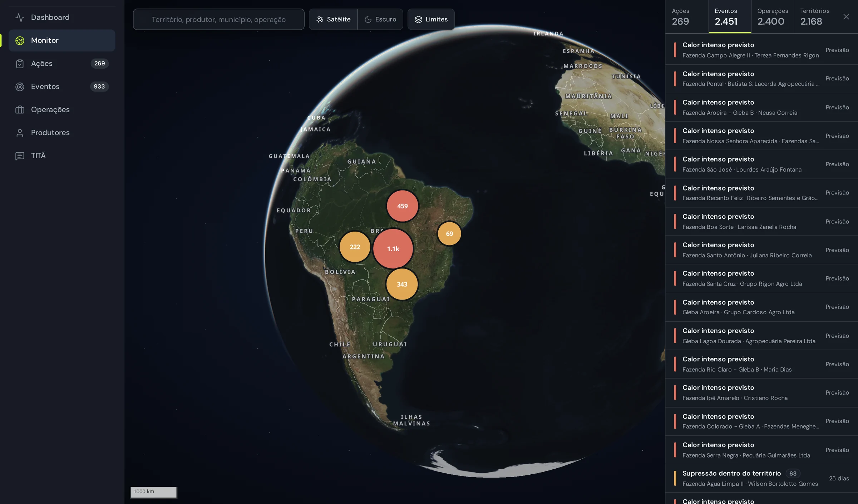This screenshot has height=504, width=858.
Task: Click the 933 badge beside Eventos
Action: (99, 87)
